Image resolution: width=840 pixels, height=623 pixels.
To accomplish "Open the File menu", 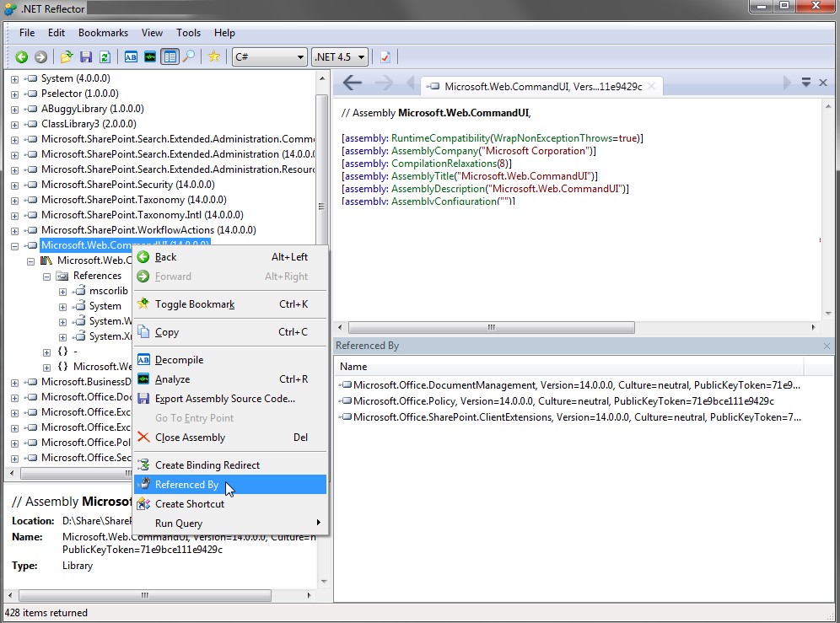I will pyautogui.click(x=27, y=33).
